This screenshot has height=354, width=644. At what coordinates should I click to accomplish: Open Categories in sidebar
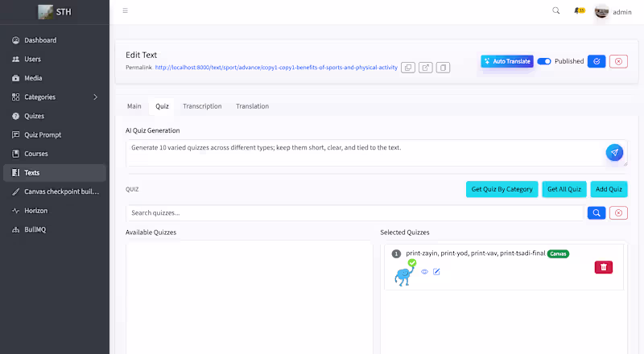pyautogui.click(x=55, y=97)
